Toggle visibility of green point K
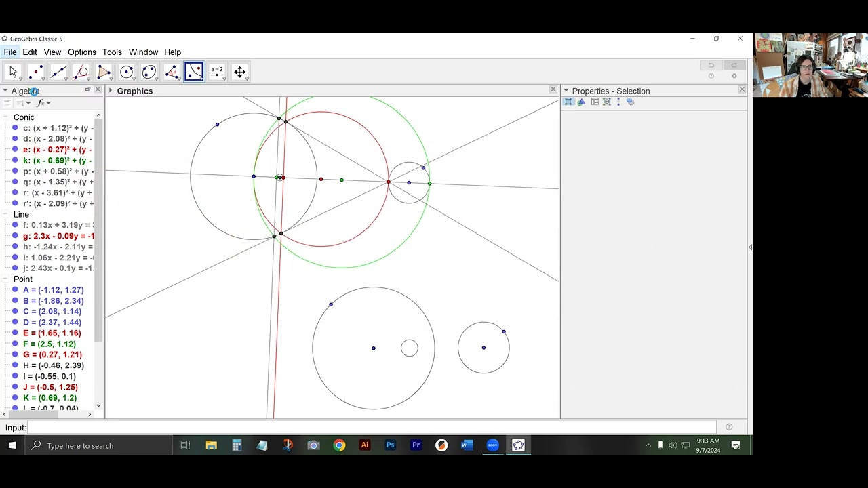 click(15, 398)
